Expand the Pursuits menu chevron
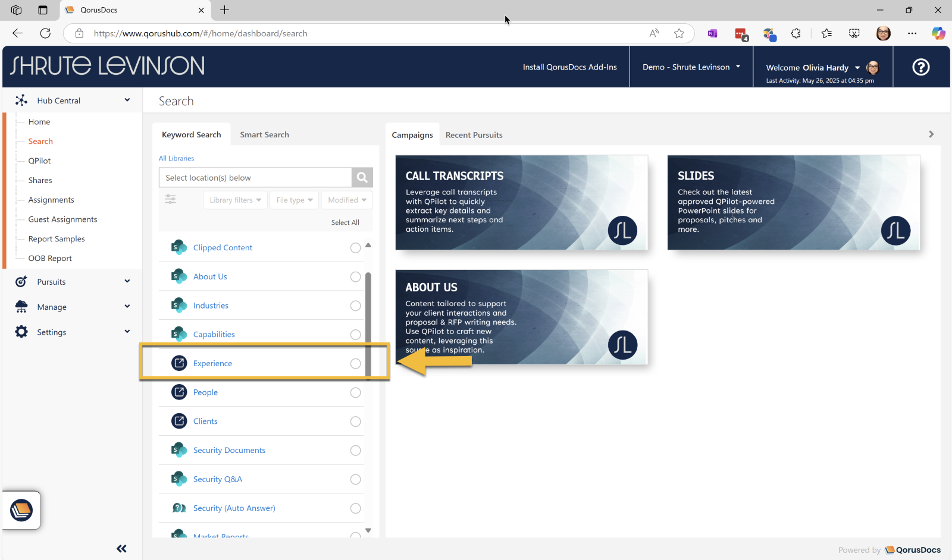Viewport: 952px width, 560px height. coord(127,281)
